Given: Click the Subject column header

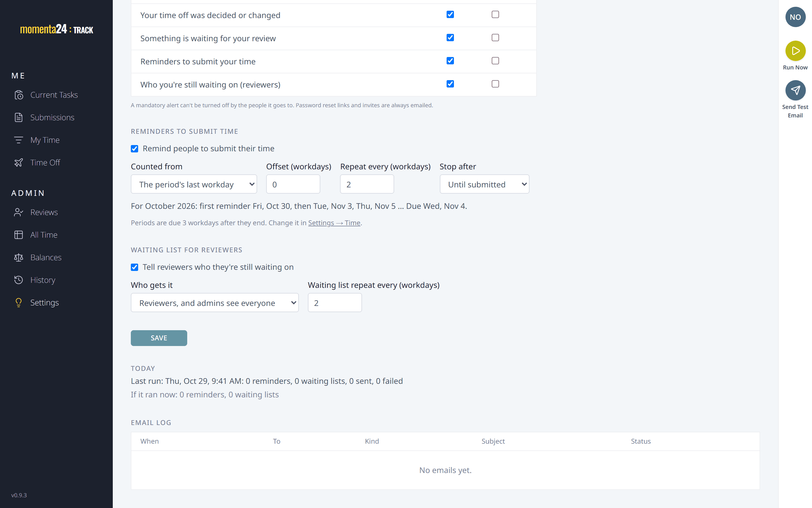Looking at the screenshot, I should tap(493, 441).
